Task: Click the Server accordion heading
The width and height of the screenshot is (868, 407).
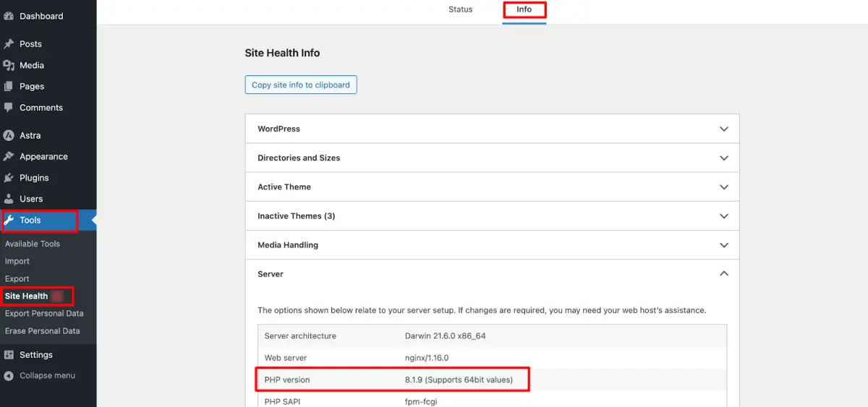Action: click(271, 274)
